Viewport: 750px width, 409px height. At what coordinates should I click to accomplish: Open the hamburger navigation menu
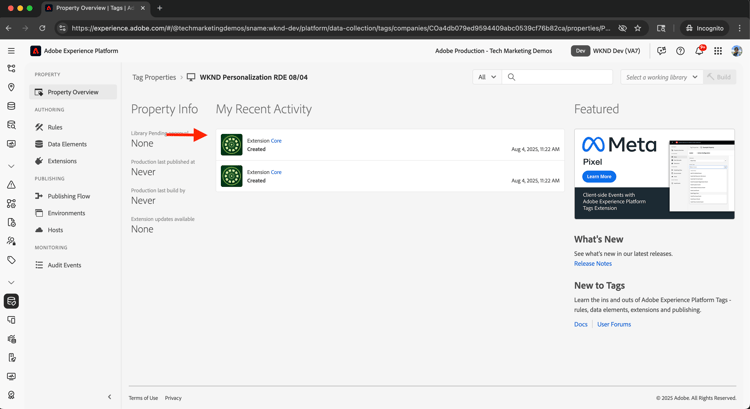coord(12,51)
